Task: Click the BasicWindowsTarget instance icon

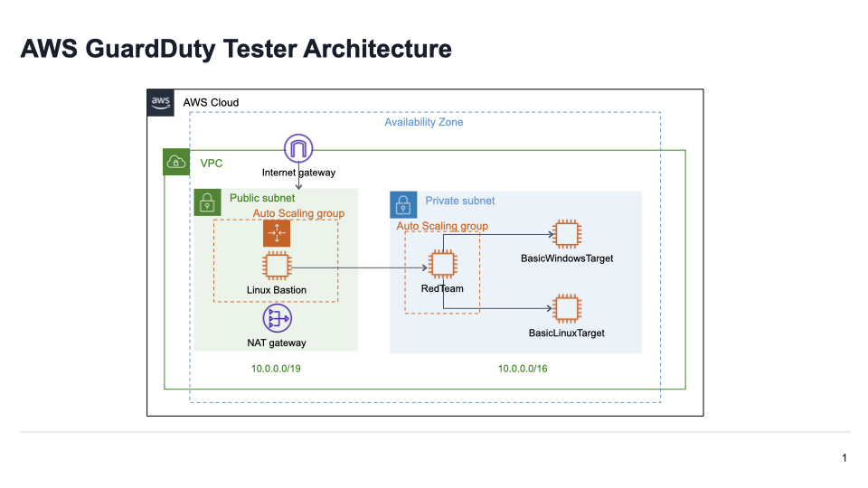Action: point(567,233)
